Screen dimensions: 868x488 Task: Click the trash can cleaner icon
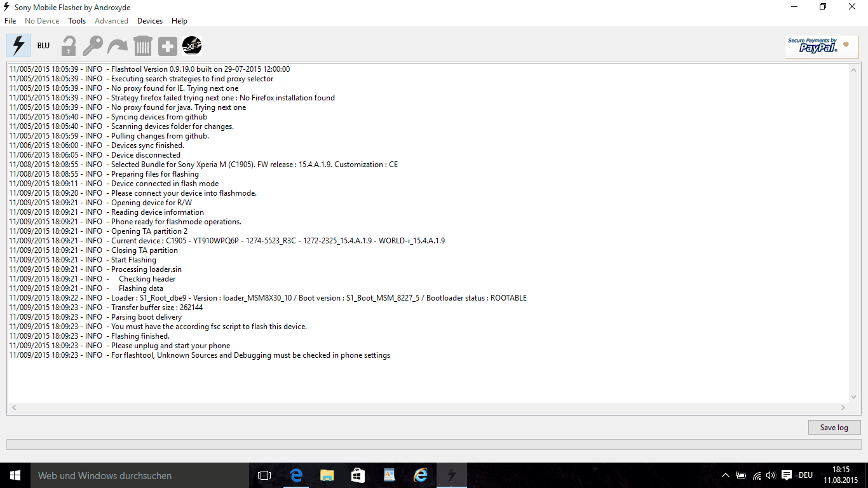[142, 46]
